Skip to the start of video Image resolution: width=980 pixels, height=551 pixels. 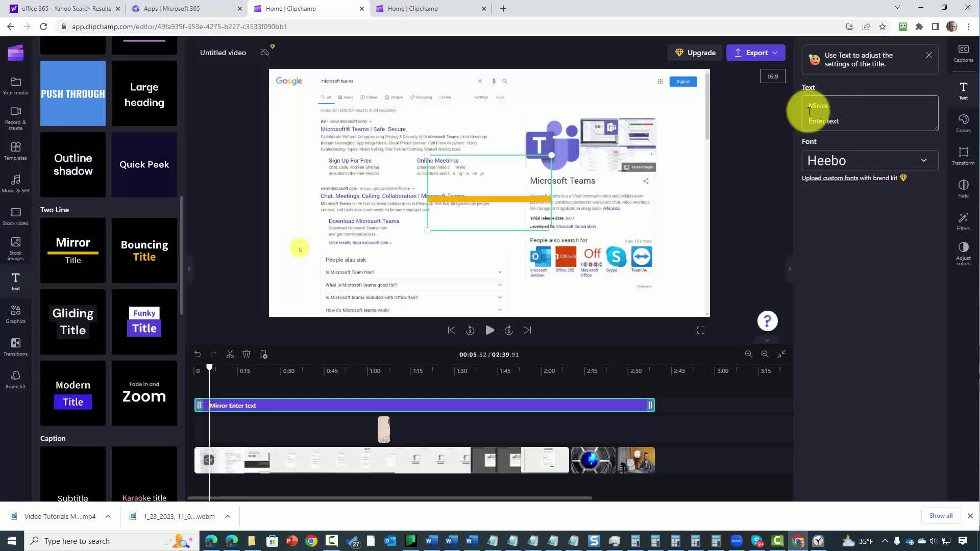[452, 330]
